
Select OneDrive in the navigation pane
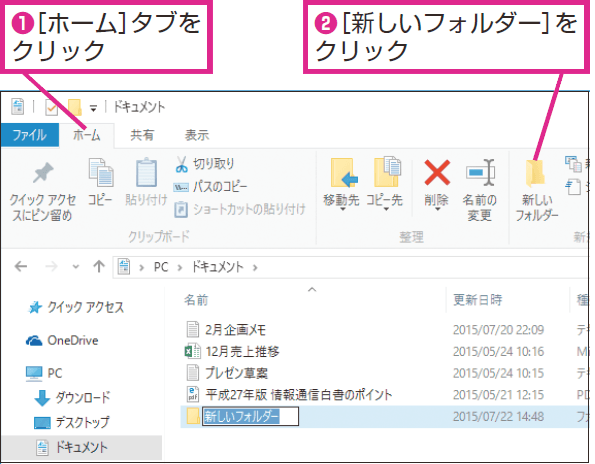click(x=62, y=340)
